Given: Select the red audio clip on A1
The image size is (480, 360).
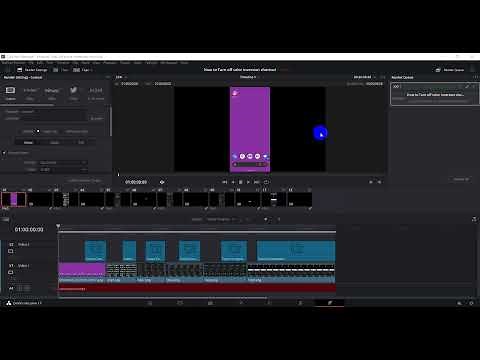Looking at the screenshot, I should (197, 289).
